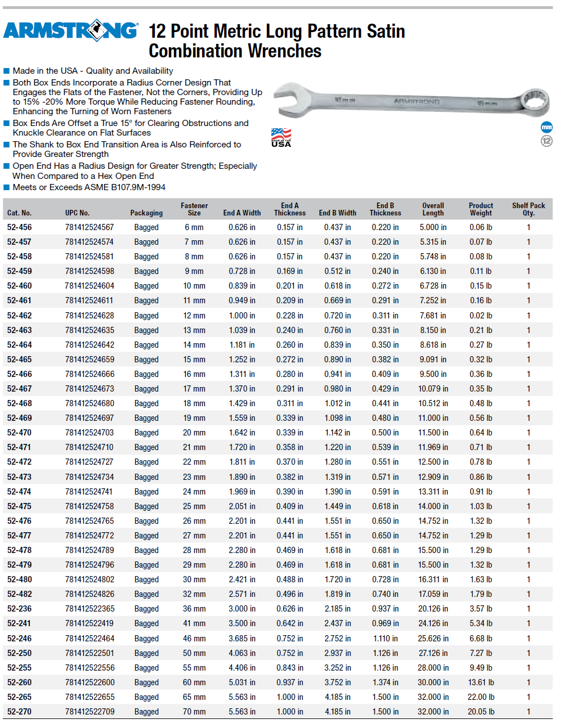
Task: Click the blue bullet beside 'Meets or Exceeds ASME'
Action: (7, 187)
